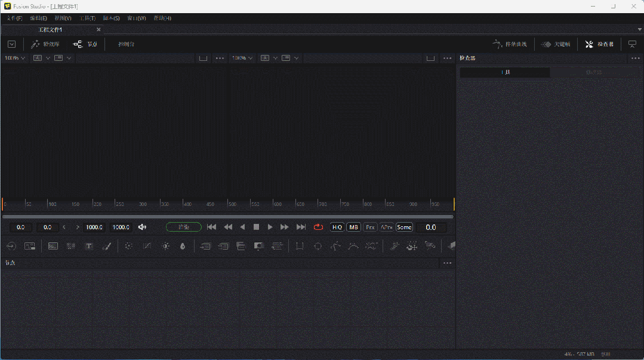The image size is (644, 360).
Task: Toggle the 关键帧 keyframes panel
Action: (x=556, y=44)
